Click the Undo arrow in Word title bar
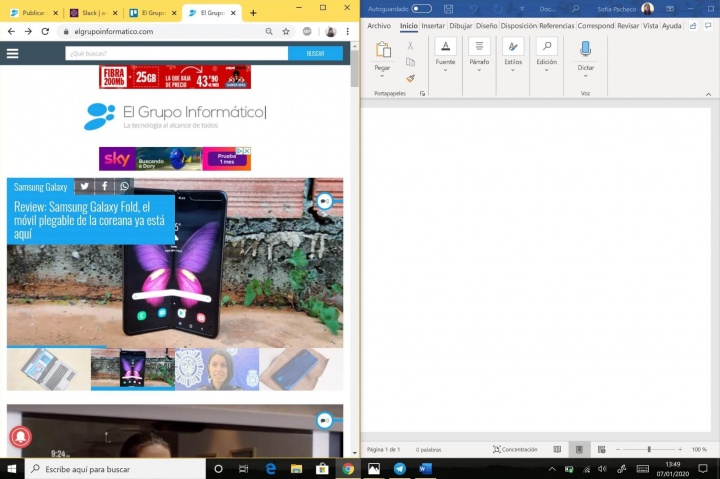Screen dimensions: 720x479 coord(473,9)
